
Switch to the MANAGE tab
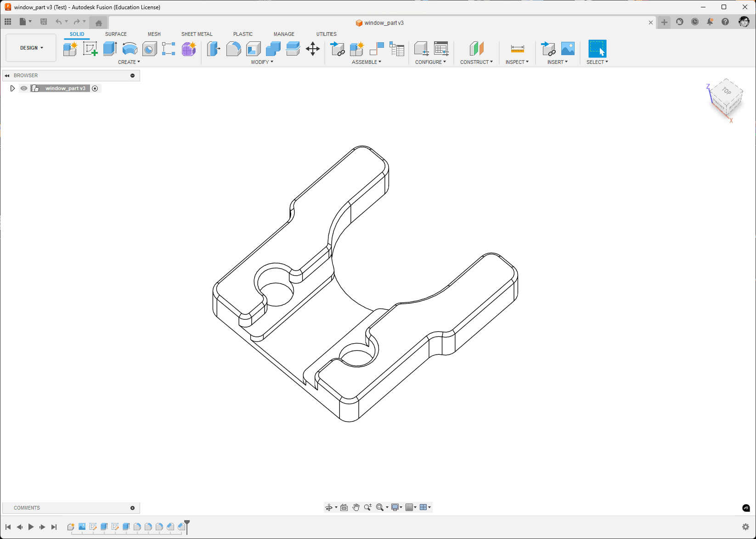click(x=284, y=34)
